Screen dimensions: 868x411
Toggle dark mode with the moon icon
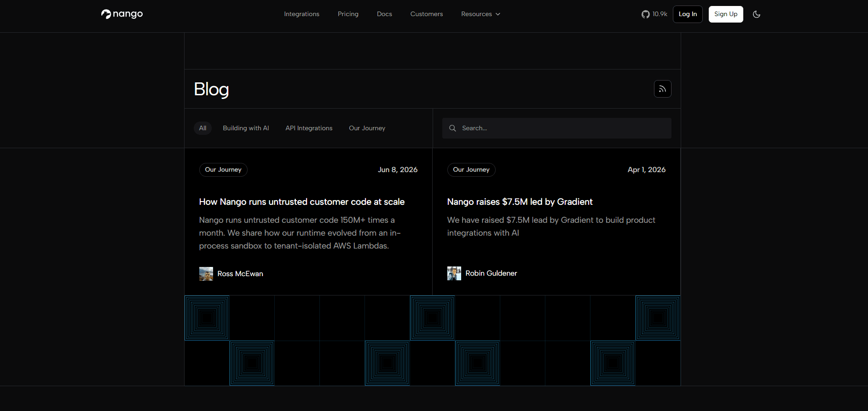[x=757, y=14]
